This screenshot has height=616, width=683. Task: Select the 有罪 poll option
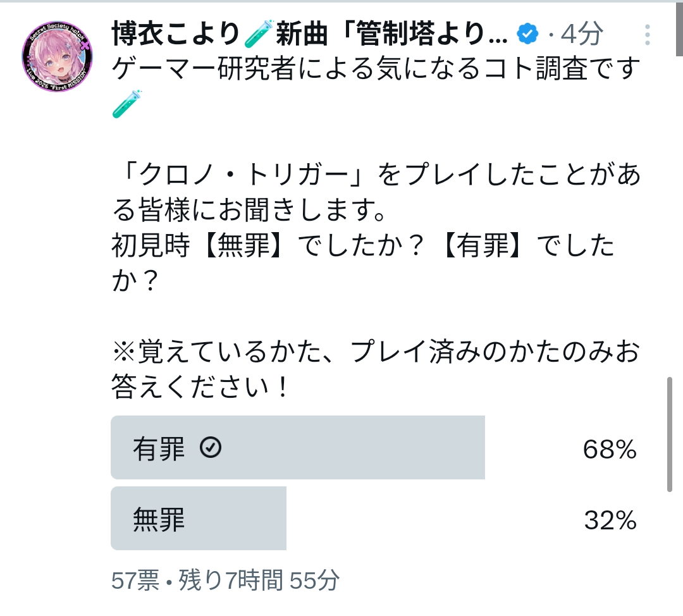297,448
